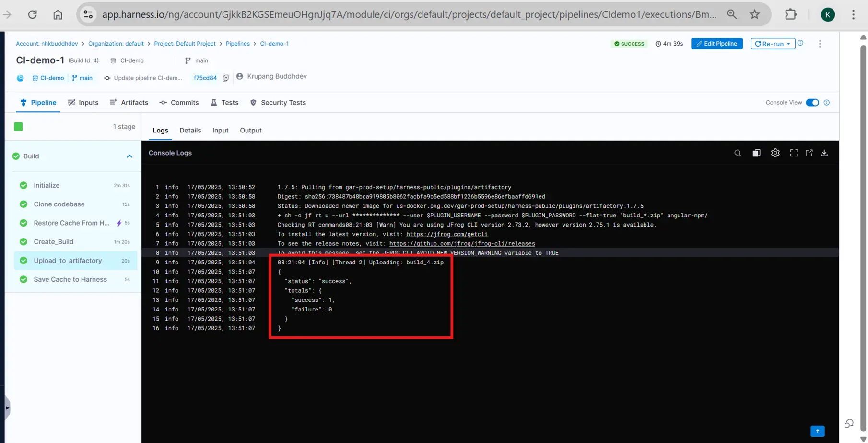Open the jfrog-cli releases GitHub link
Screen dimensions: 868x443
pyautogui.click(x=462, y=243)
